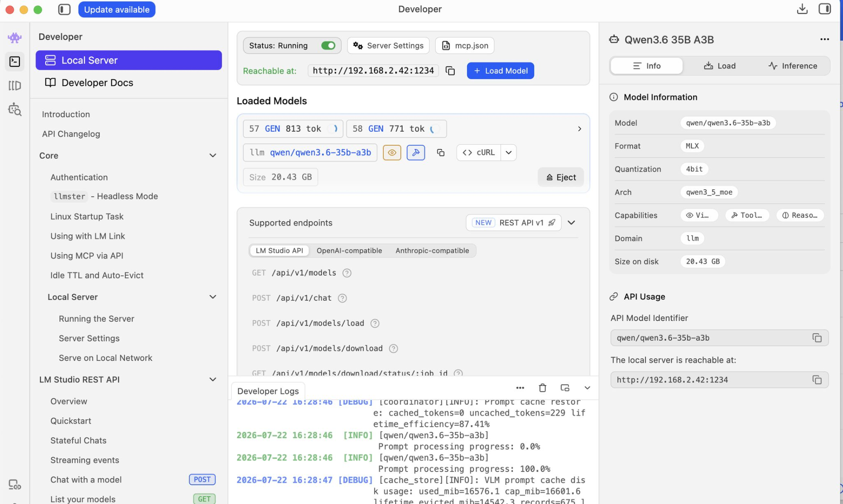The height and width of the screenshot is (504, 843).
Task: Open Developer Logs more options menu
Action: tap(520, 388)
